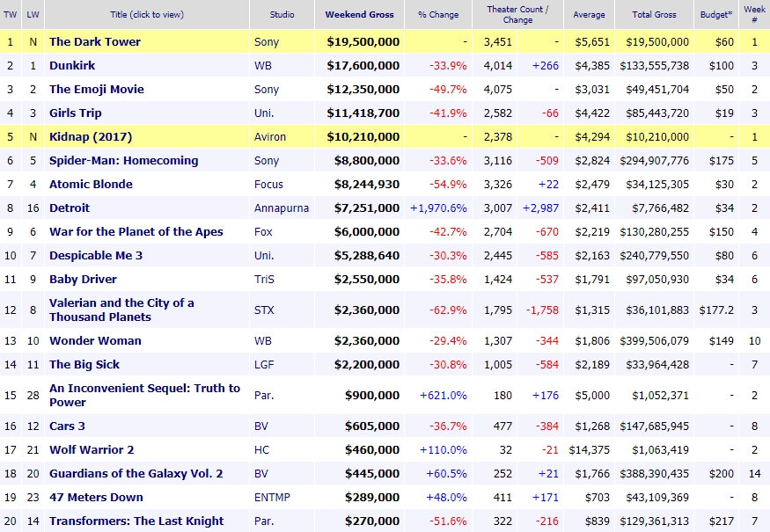Select the $17,600,000 weekend gross value

(363, 65)
